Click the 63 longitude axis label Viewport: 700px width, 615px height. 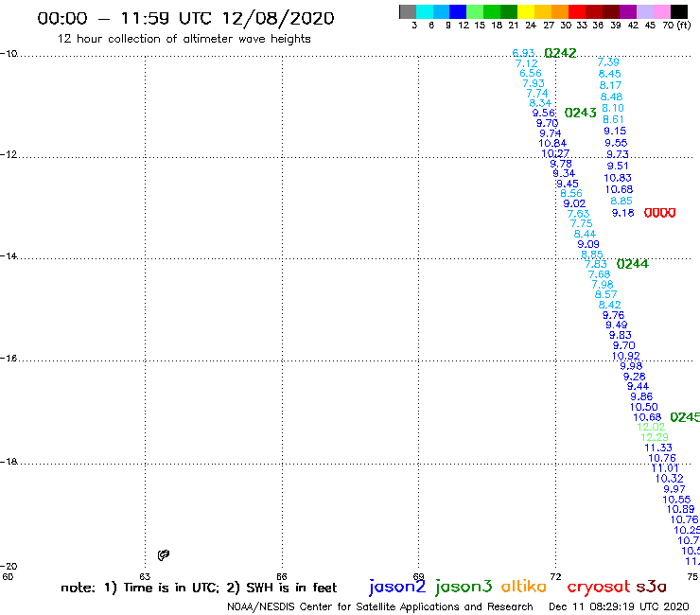point(145,576)
